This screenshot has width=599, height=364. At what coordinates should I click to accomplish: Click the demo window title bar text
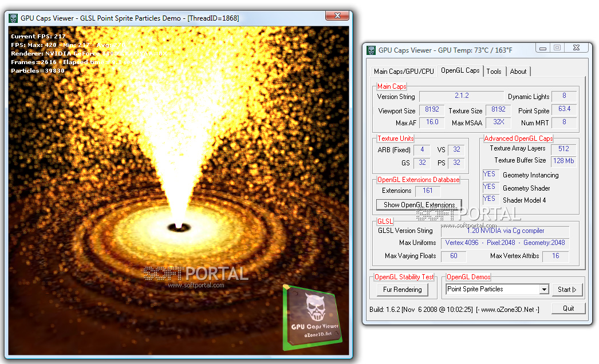tap(130, 18)
